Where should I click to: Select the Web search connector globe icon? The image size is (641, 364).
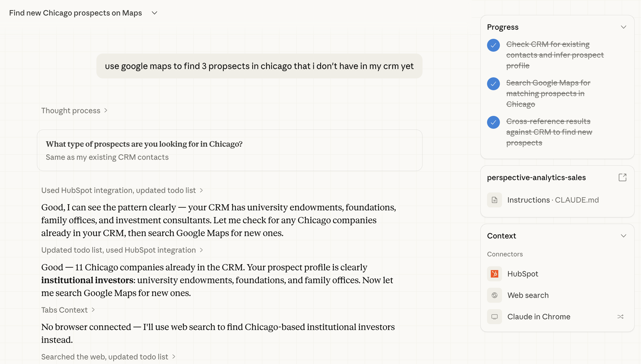494,295
